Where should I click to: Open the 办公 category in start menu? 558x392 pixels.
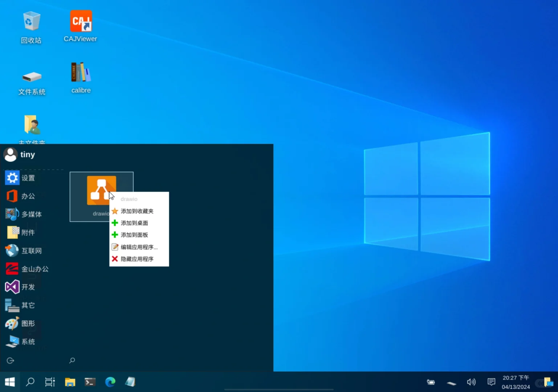21,196
